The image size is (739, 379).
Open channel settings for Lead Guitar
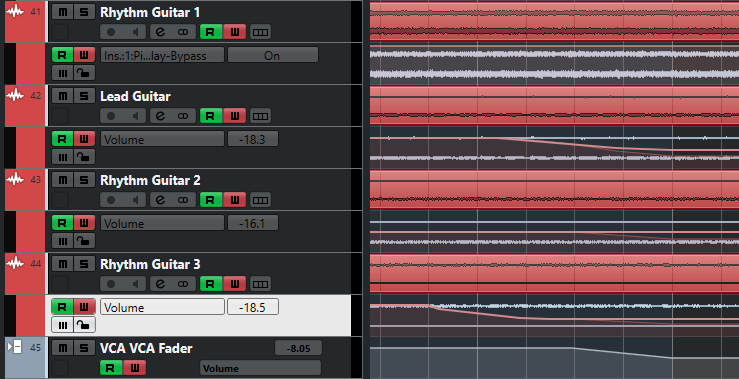point(160,116)
